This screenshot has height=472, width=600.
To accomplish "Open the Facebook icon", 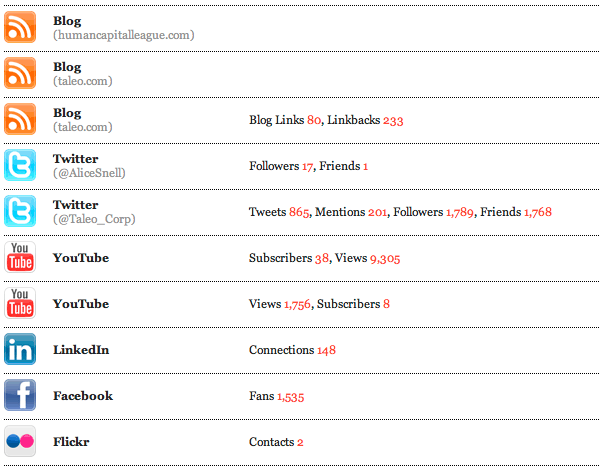I will tap(20, 395).
